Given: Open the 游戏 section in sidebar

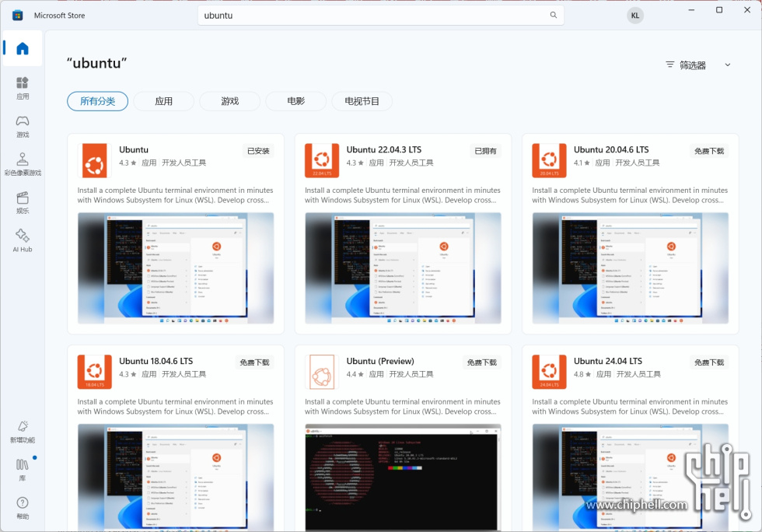Looking at the screenshot, I should click(23, 127).
